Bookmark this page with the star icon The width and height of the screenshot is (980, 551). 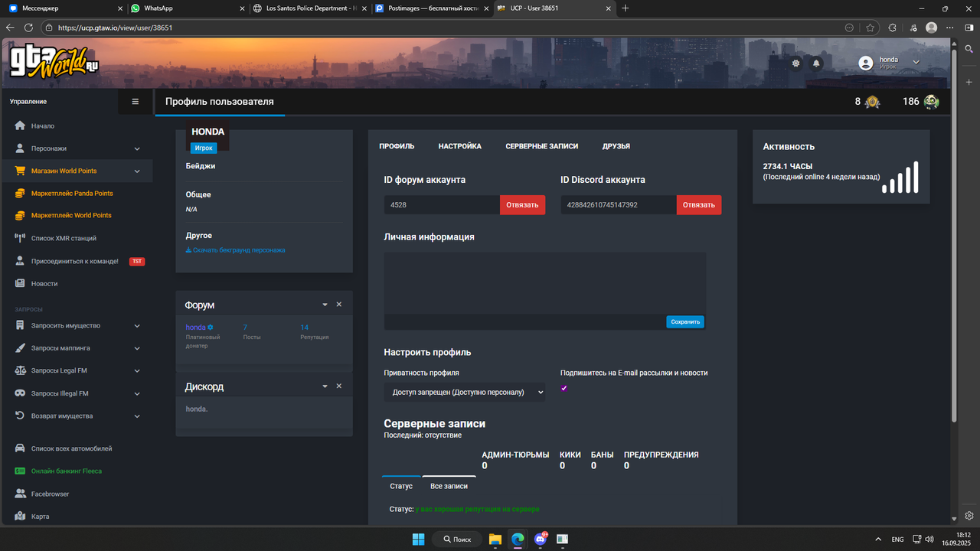tap(871, 28)
